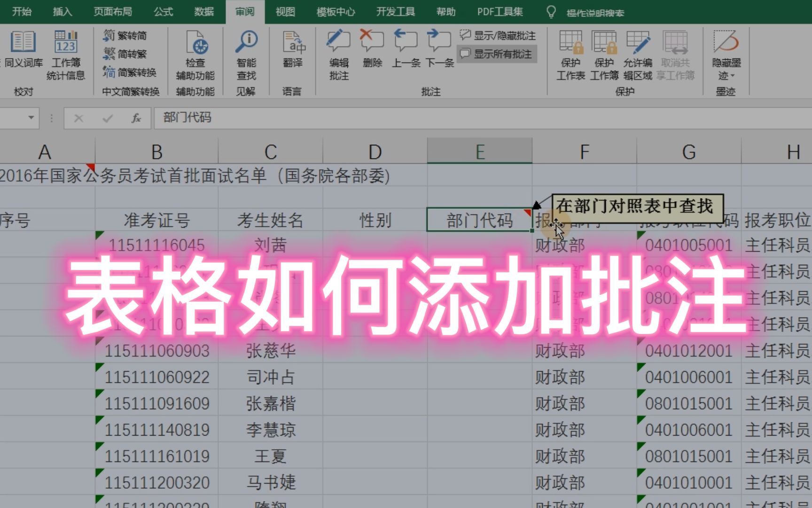Screen dimensions: 812x508
Task: Toggle Show/Hide Comment (显示/隐藏批注)
Action: pos(498,36)
